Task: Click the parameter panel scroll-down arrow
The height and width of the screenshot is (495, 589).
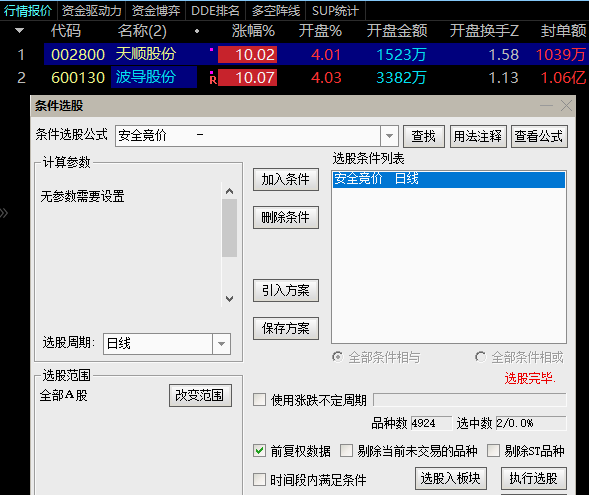Action: [x=230, y=299]
